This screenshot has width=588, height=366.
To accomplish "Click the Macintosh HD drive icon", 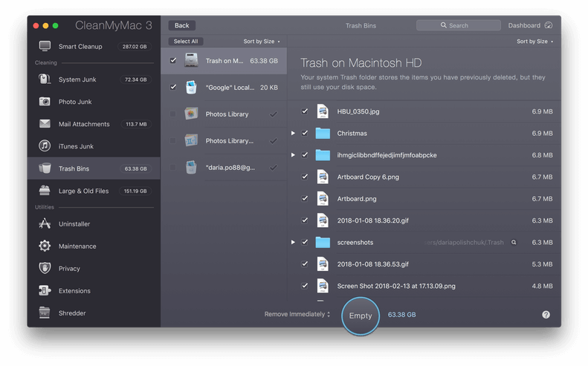I will point(191,60).
